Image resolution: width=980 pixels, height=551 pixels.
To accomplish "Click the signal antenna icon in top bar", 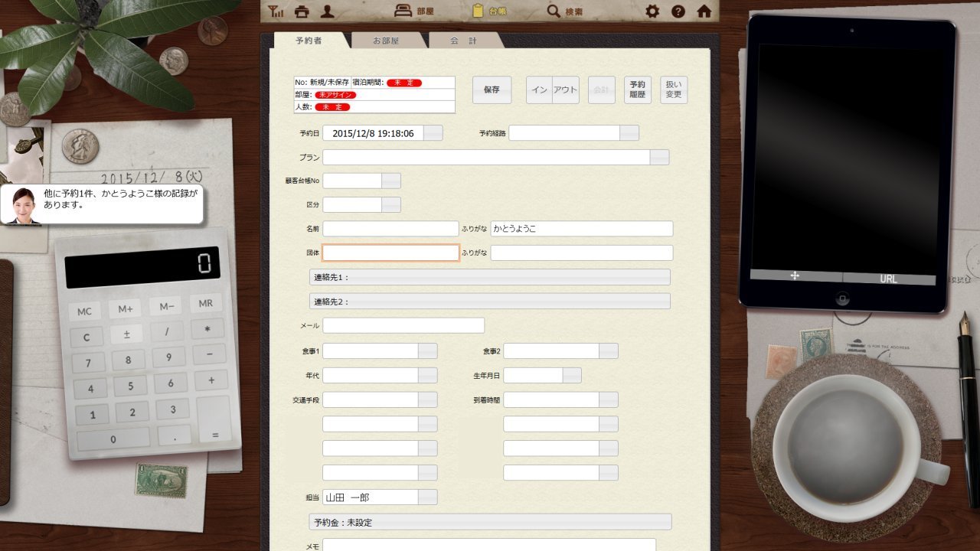I will coord(276,11).
